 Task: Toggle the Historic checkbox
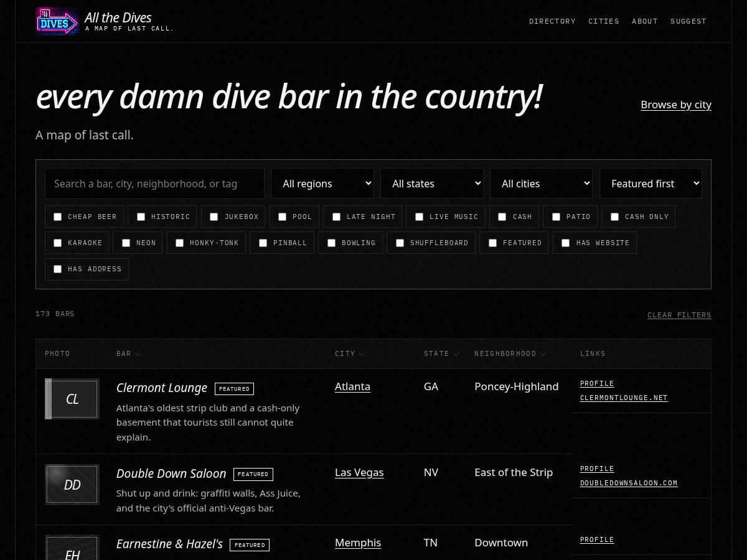pyautogui.click(x=141, y=217)
